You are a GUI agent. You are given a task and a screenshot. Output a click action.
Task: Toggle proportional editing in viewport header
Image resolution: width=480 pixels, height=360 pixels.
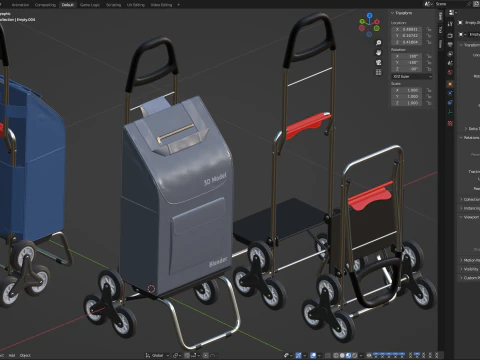click(x=206, y=355)
